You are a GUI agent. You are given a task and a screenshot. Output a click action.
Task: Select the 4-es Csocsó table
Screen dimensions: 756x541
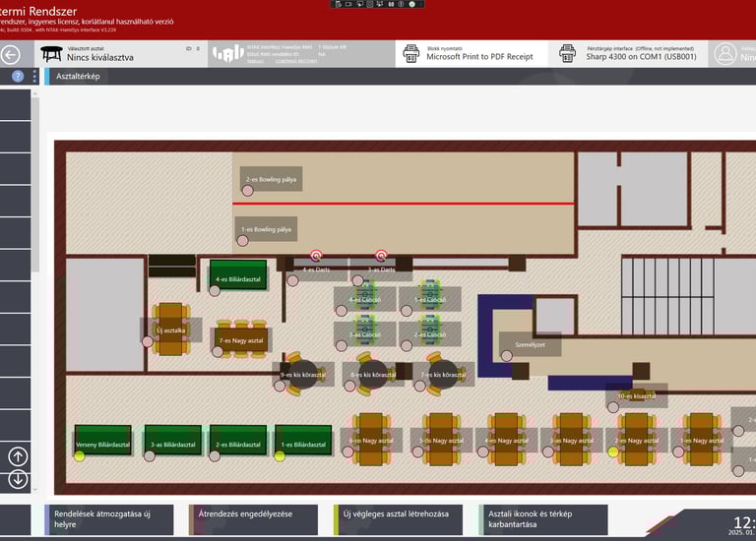[365, 299]
